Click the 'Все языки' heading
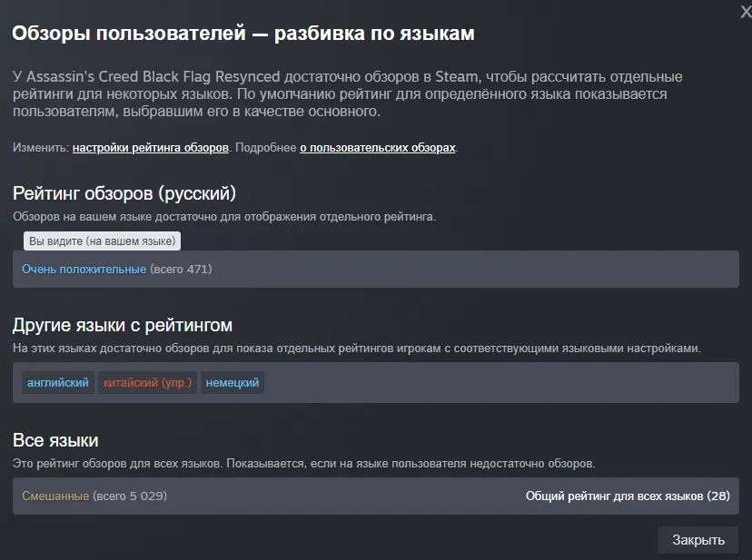 [55, 440]
